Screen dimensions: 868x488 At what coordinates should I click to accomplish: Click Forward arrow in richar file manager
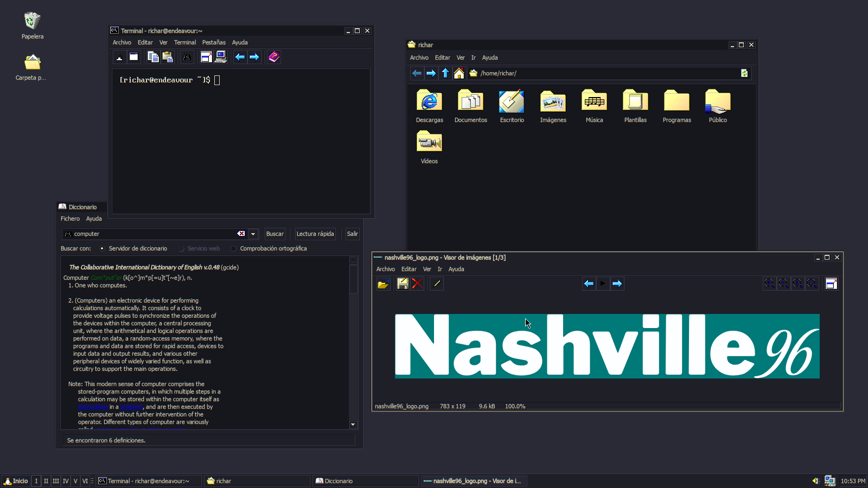click(x=431, y=73)
